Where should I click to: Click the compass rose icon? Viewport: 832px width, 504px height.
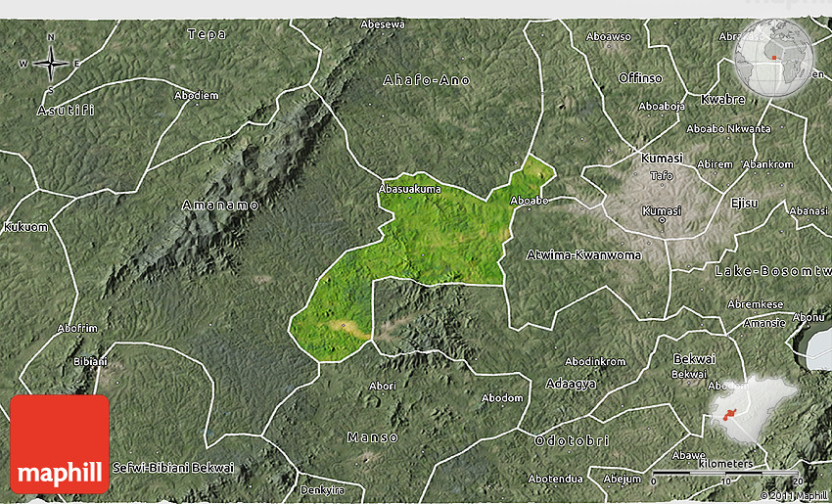coord(50,64)
